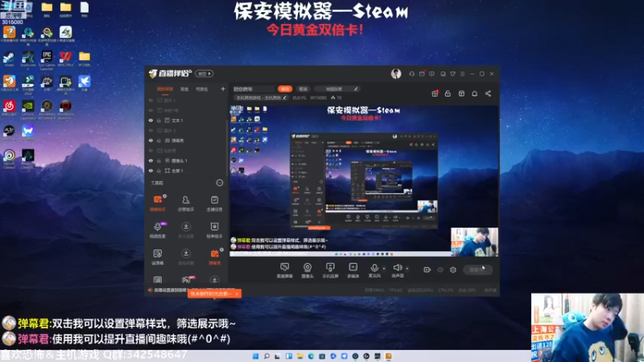Open the T-shirt skin icon in title bar
Viewport: 644px width, 362px height.
452,74
